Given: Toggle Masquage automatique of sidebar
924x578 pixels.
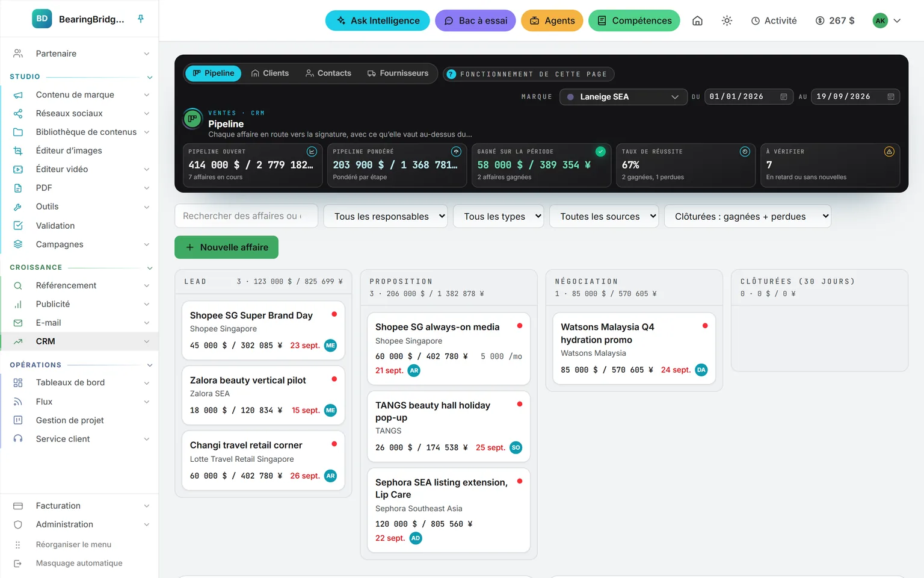Looking at the screenshot, I should pyautogui.click(x=79, y=563).
